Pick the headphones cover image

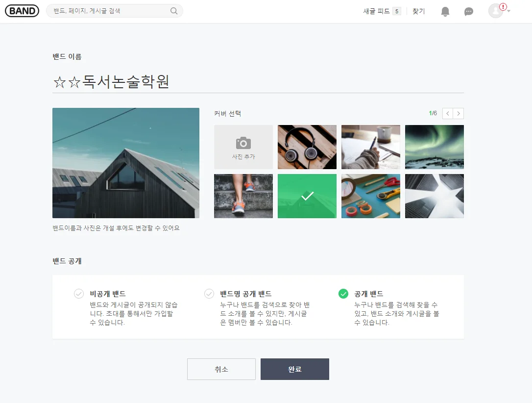pyautogui.click(x=307, y=147)
